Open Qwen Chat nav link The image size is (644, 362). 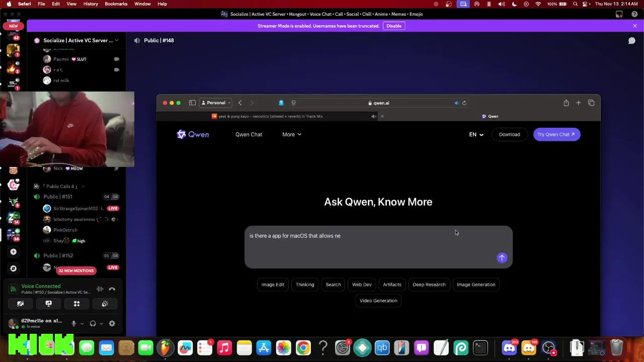(x=249, y=134)
